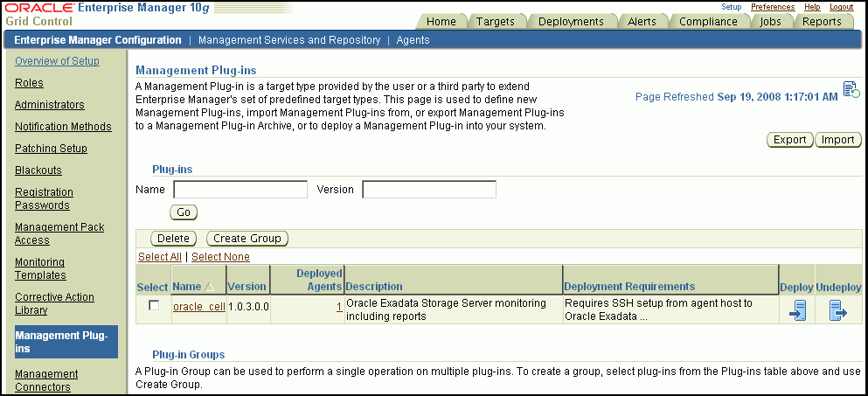Open Patching Setup in sidebar
The height and width of the screenshot is (396, 868).
(x=51, y=149)
